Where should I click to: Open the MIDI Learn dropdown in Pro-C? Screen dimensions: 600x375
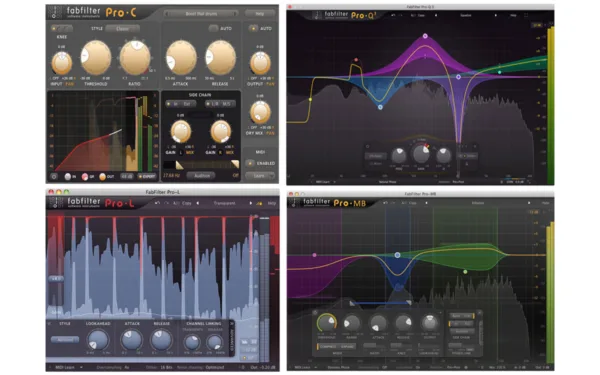tap(260, 176)
